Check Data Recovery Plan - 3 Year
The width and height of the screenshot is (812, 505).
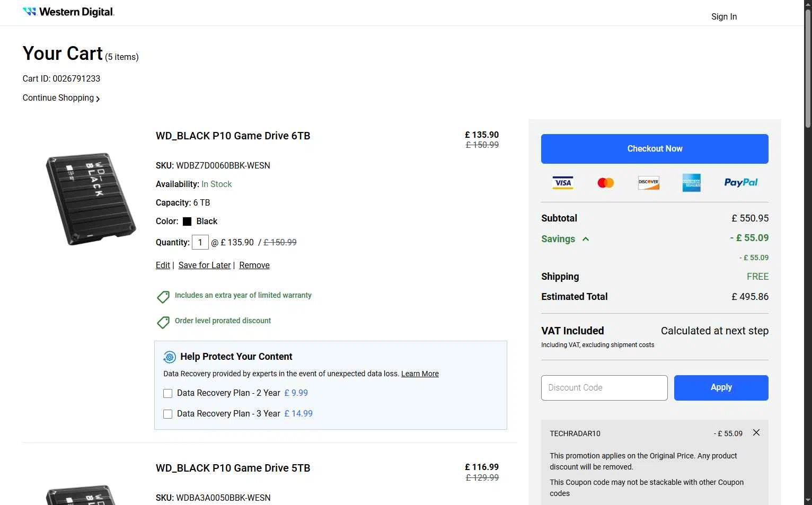click(167, 414)
